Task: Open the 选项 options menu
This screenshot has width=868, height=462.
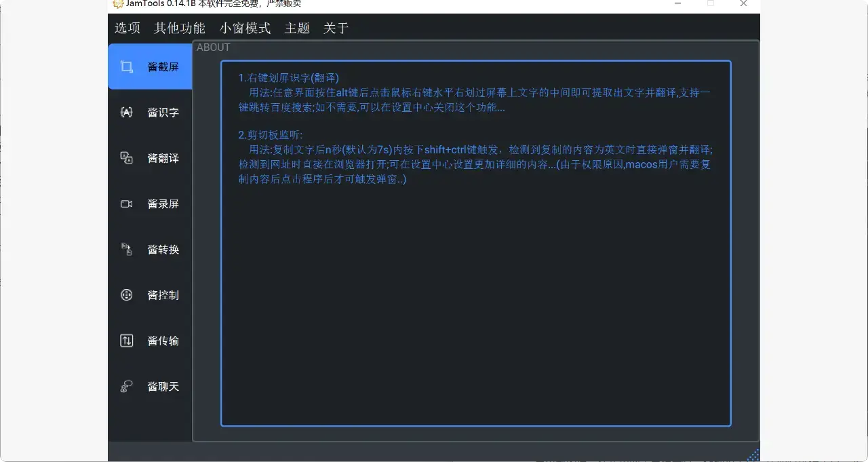Action: (x=127, y=28)
